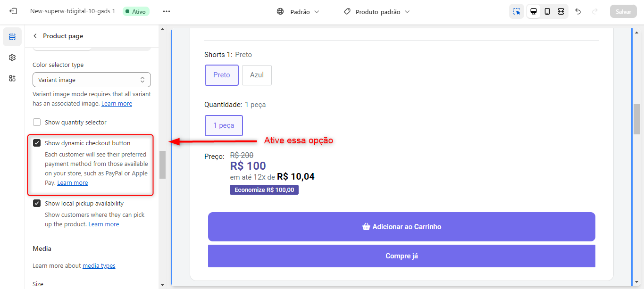
Task: Select the Sections panel icon in sidebar
Action: (12, 37)
